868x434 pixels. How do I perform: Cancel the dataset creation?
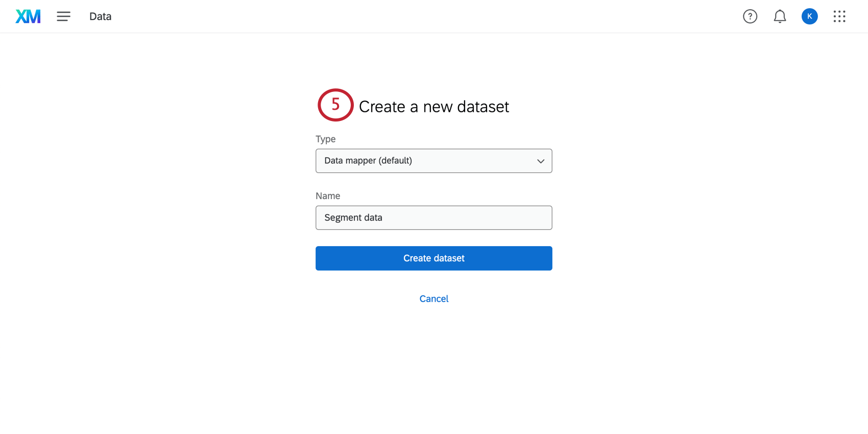433,298
